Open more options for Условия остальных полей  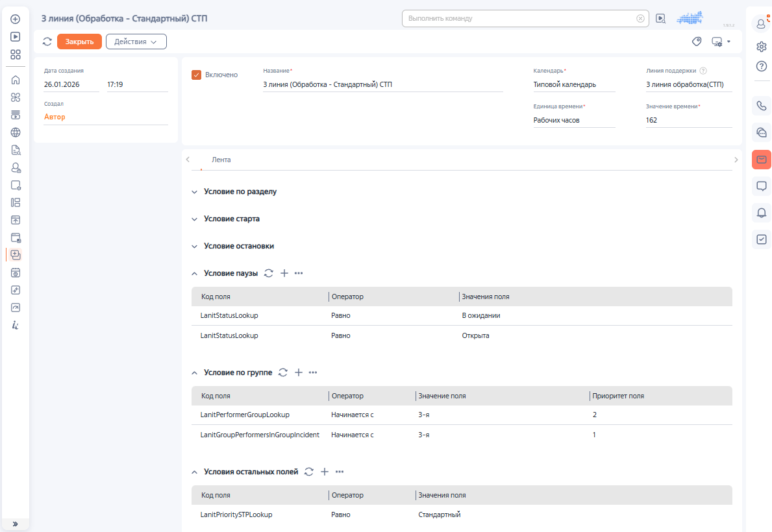339,472
